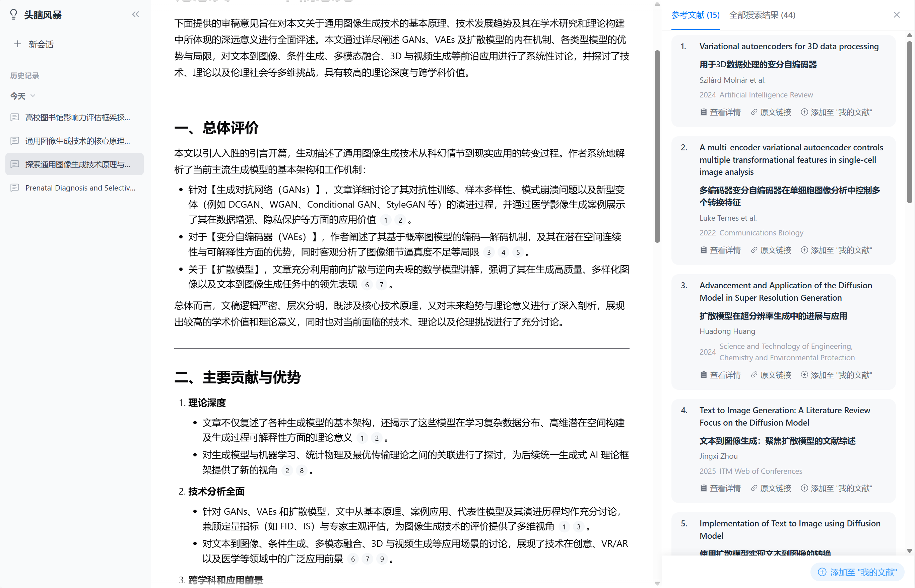Click the 头脑风暴 lightbulb logo icon
The height and width of the screenshot is (588, 915).
14,14
